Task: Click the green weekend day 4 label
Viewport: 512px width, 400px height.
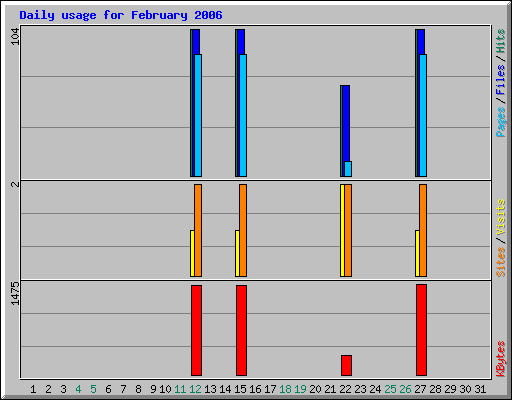Action: click(78, 389)
